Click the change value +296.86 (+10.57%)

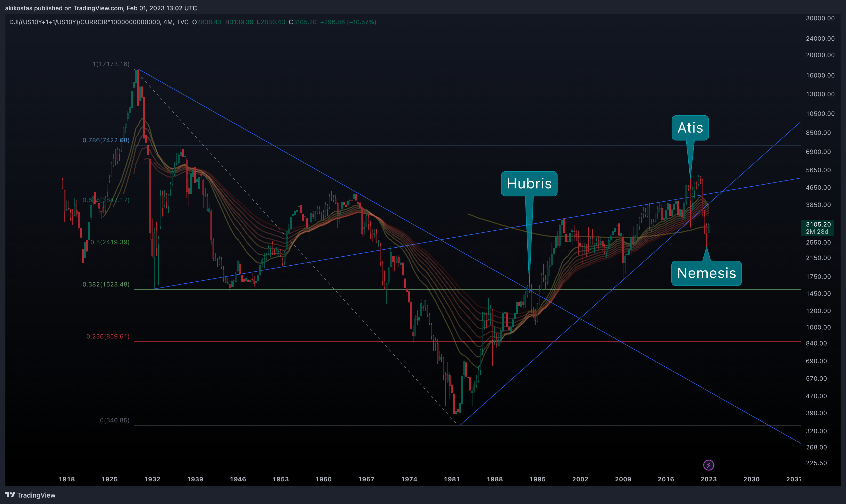(x=348, y=22)
